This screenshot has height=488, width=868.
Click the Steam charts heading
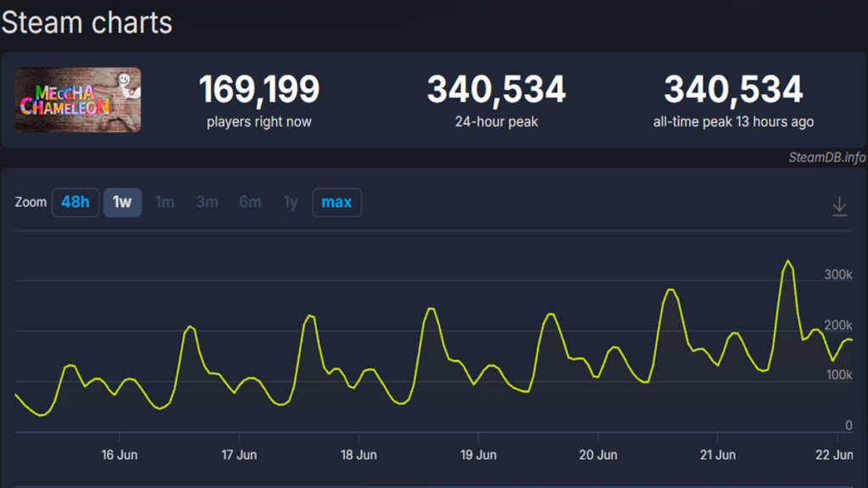87,23
